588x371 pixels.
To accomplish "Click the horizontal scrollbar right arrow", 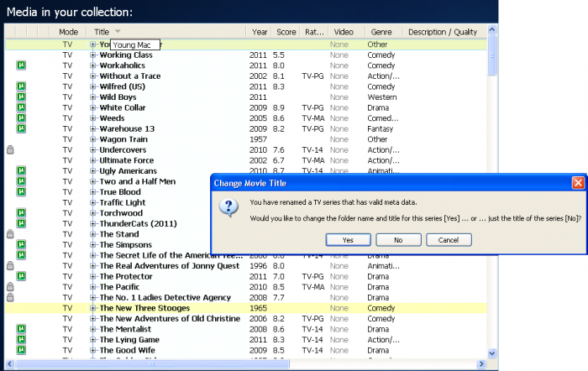I will (481, 363).
